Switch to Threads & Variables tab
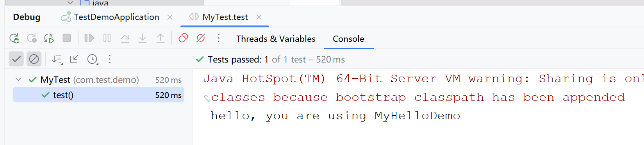644x145 pixels. (276, 39)
